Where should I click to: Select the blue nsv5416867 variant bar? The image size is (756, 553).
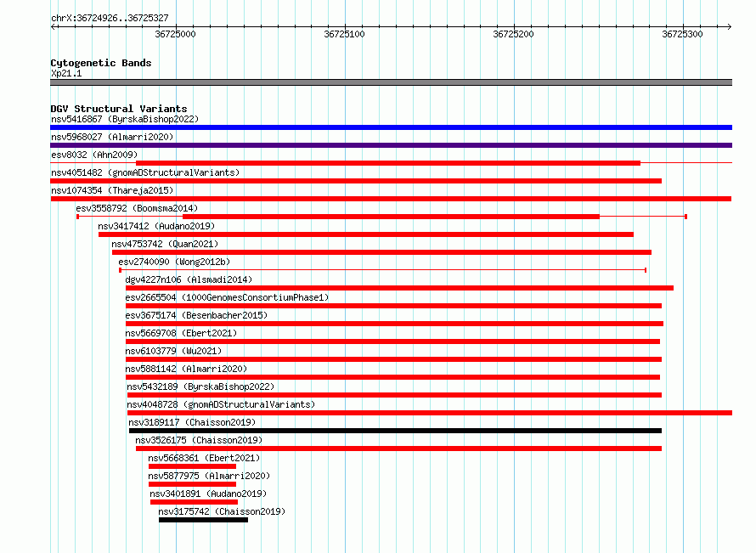click(x=391, y=127)
